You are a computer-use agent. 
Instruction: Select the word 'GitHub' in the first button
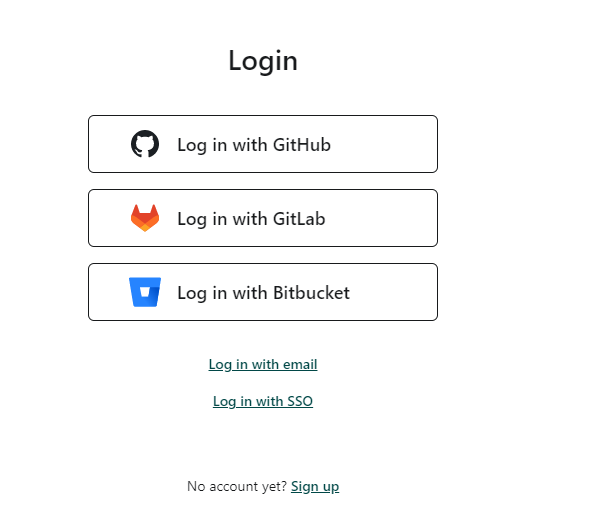point(302,145)
